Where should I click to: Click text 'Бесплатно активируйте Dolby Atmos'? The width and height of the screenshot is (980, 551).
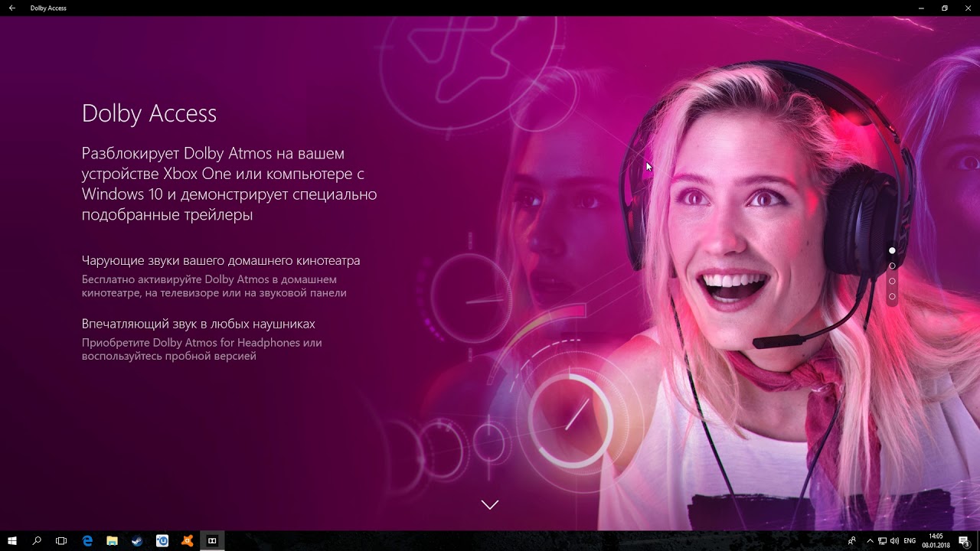(214, 286)
